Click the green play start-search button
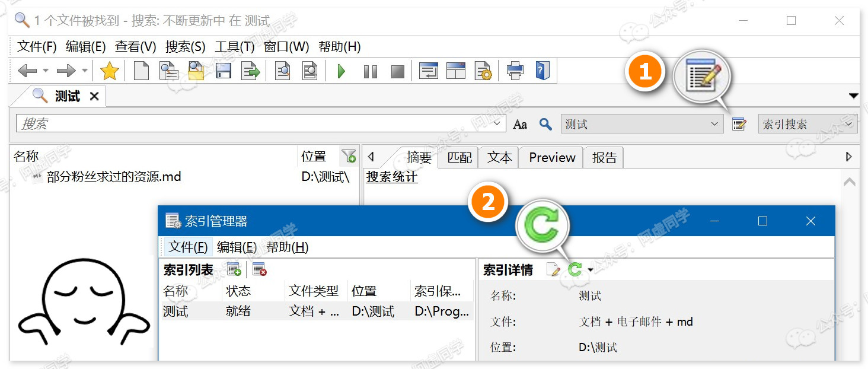The image size is (868, 369). coord(342,72)
